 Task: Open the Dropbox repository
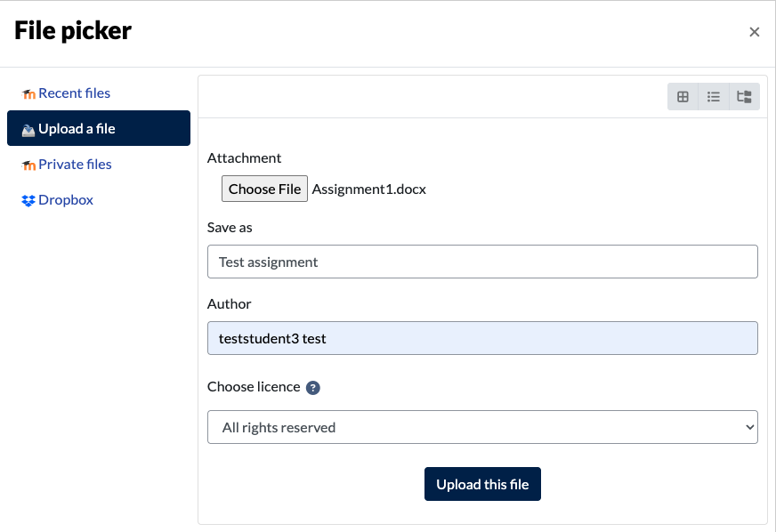(x=66, y=200)
